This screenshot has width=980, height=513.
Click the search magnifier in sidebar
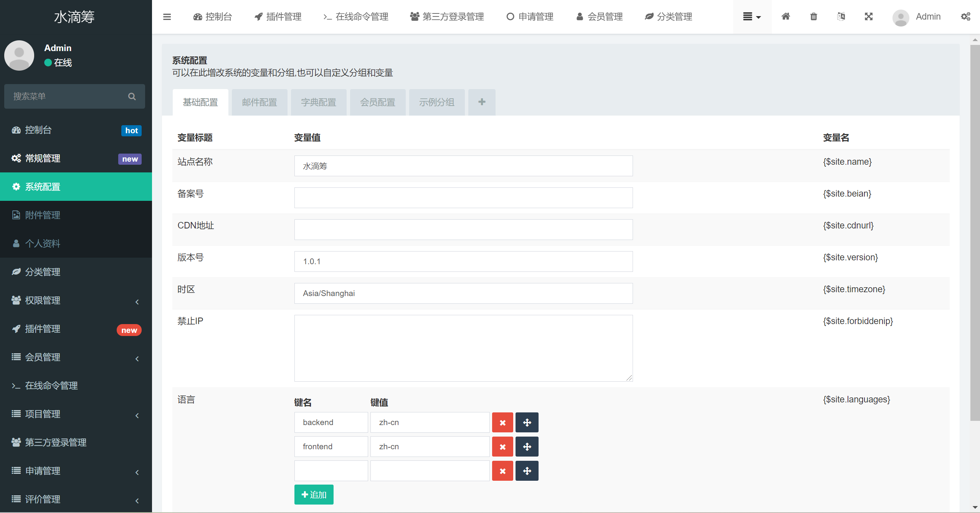coord(132,96)
